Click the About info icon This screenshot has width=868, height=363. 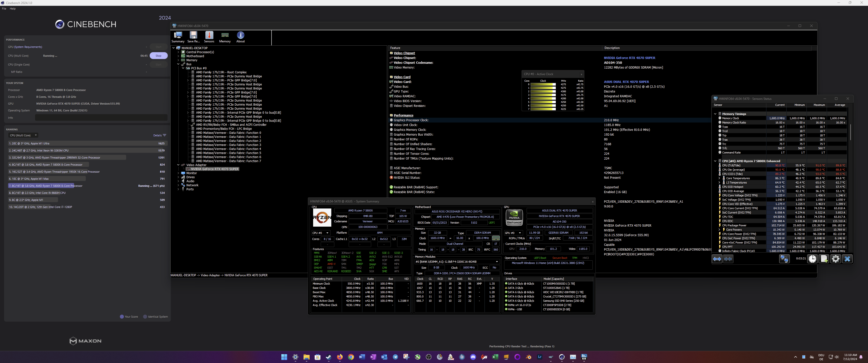click(240, 36)
